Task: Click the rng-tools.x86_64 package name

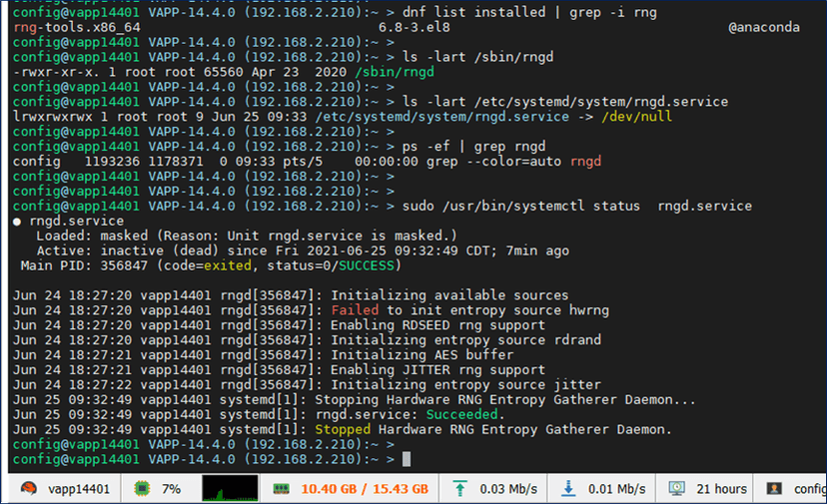Action: (63, 27)
